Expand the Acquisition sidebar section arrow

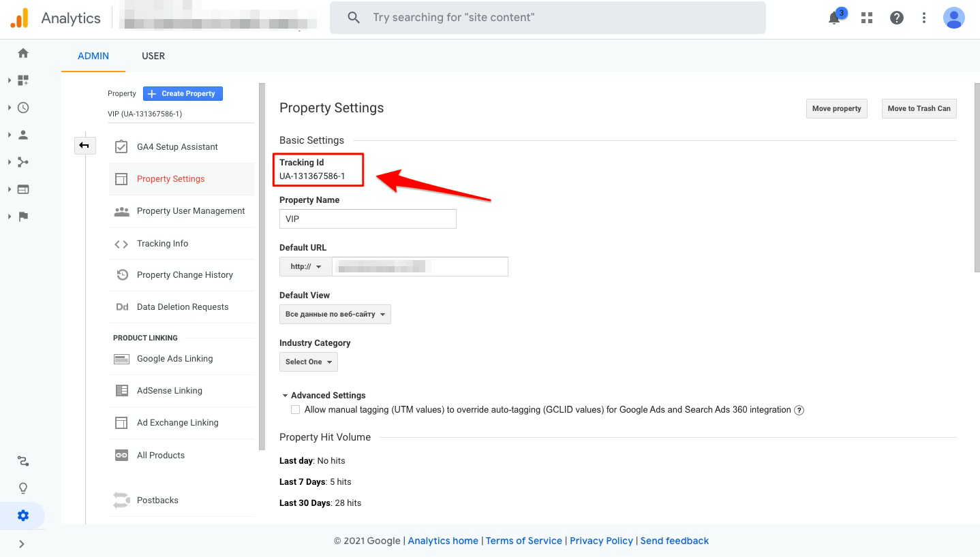pyautogui.click(x=10, y=162)
